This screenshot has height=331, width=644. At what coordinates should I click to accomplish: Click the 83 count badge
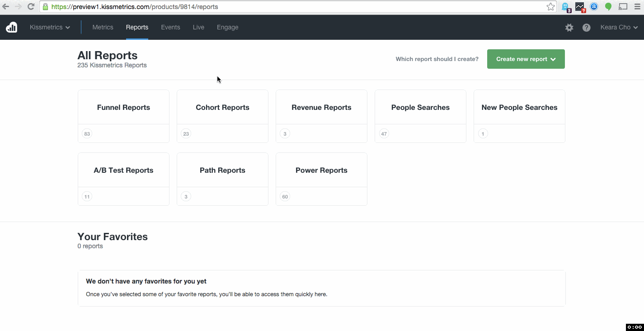pos(87,134)
